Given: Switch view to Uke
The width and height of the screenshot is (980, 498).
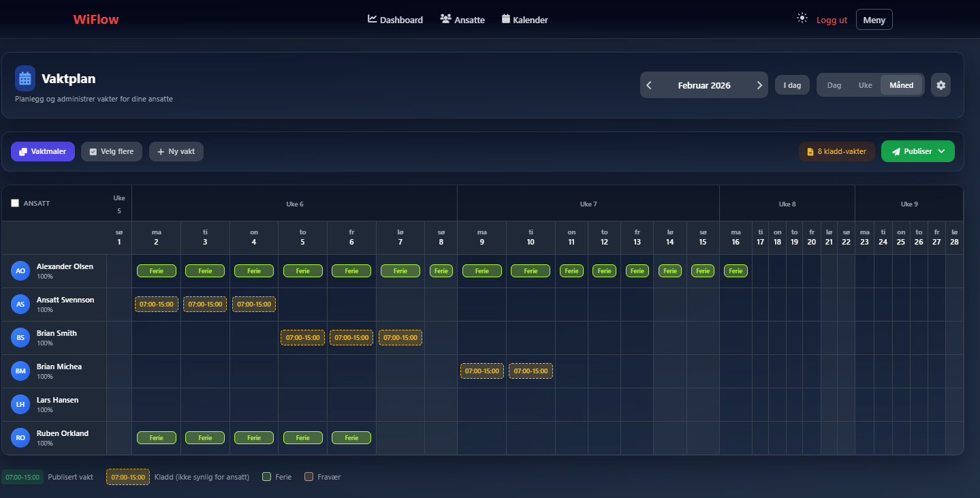Looking at the screenshot, I should [865, 85].
